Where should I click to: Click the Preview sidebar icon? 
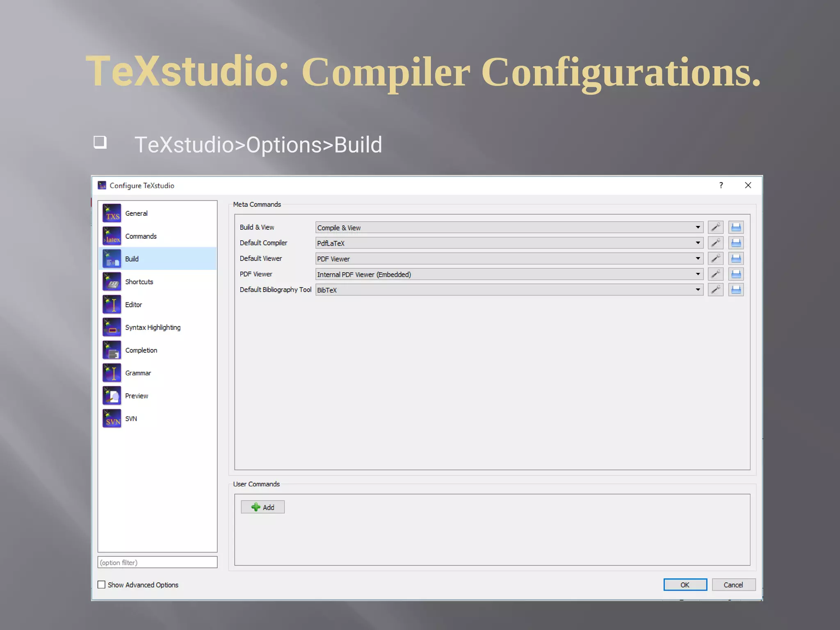pos(112,396)
